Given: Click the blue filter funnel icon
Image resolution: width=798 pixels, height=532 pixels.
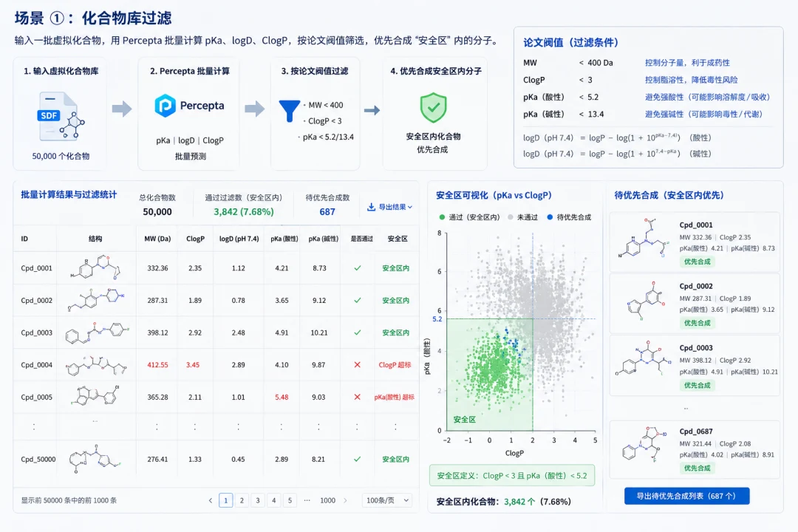Looking at the screenshot, I should coord(290,111).
